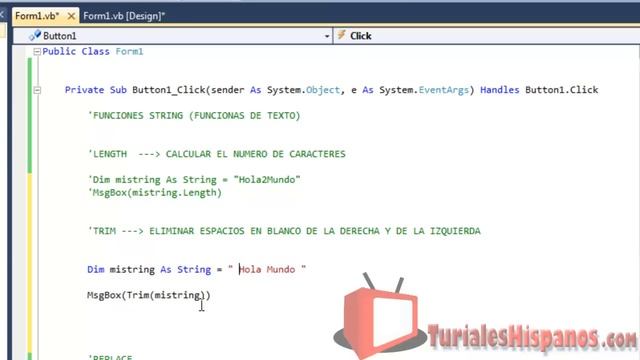
Task: Switch to the Form1.vb code tab
Action: pos(37,16)
